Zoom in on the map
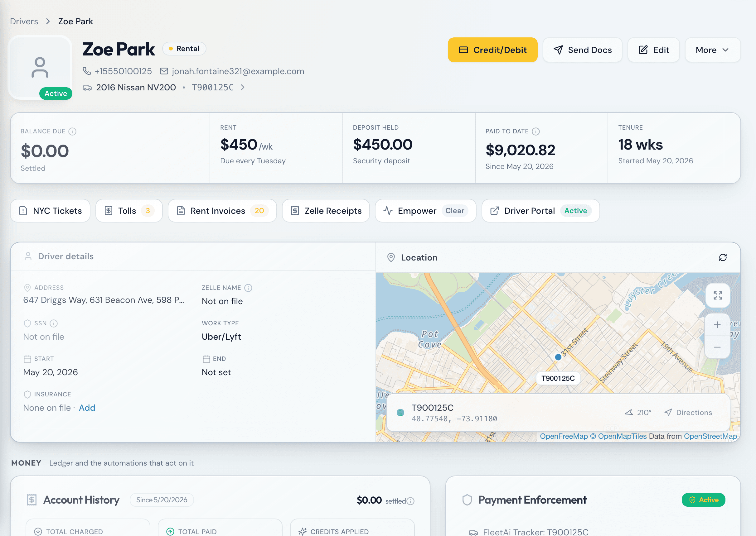 (x=717, y=325)
